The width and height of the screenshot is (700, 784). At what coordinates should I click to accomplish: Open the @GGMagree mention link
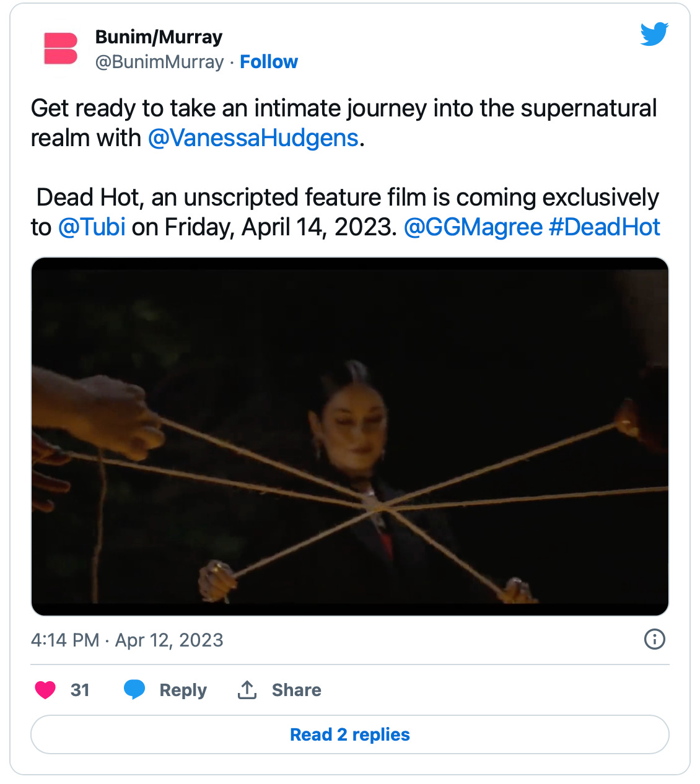click(x=473, y=227)
